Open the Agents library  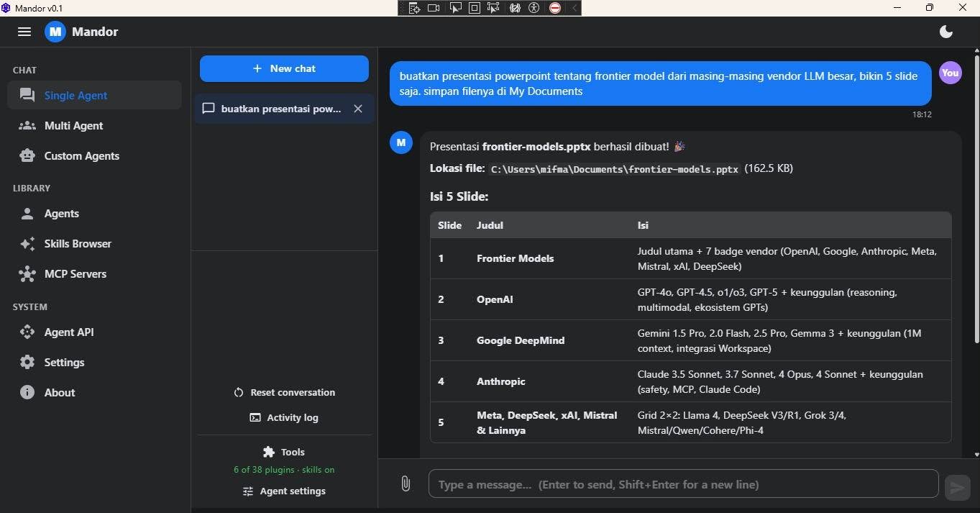click(94, 213)
